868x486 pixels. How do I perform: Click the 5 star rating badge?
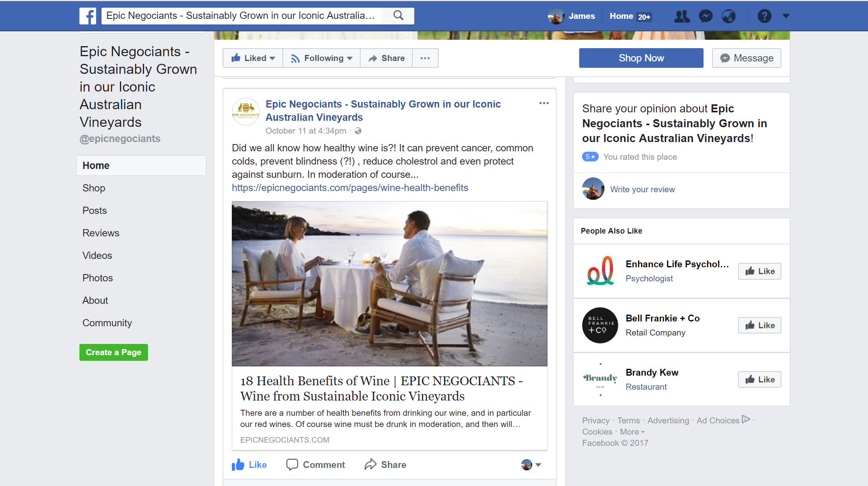pos(590,157)
